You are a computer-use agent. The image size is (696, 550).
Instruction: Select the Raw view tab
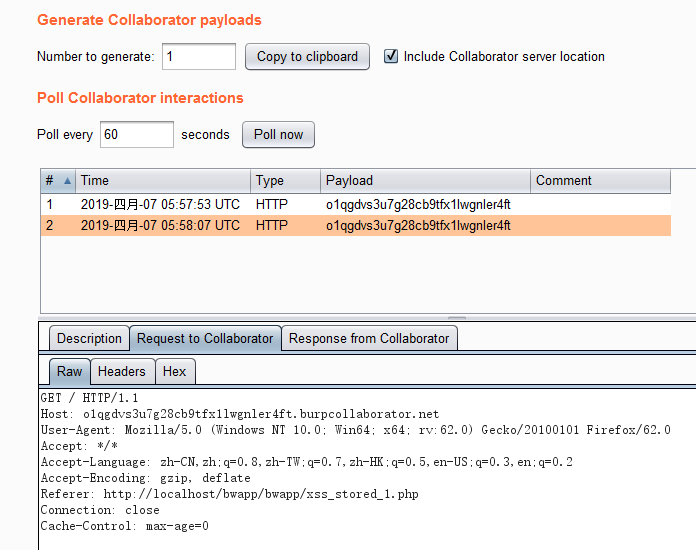tap(70, 372)
